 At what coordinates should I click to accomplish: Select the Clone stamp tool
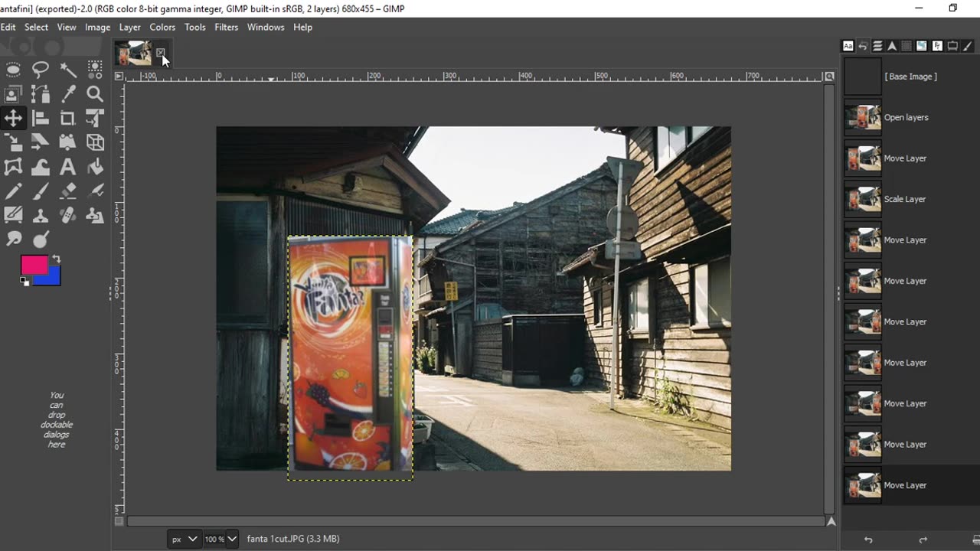coord(41,215)
